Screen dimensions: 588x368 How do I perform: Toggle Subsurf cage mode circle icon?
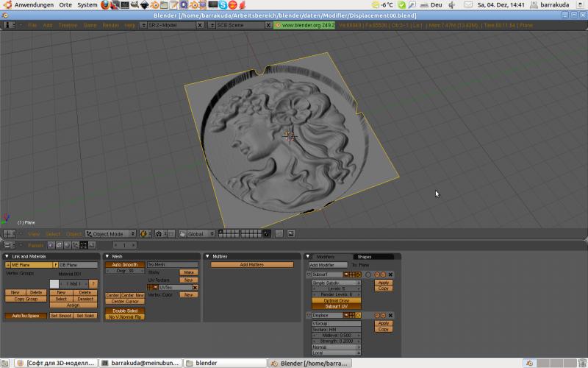pyautogui.click(x=368, y=275)
